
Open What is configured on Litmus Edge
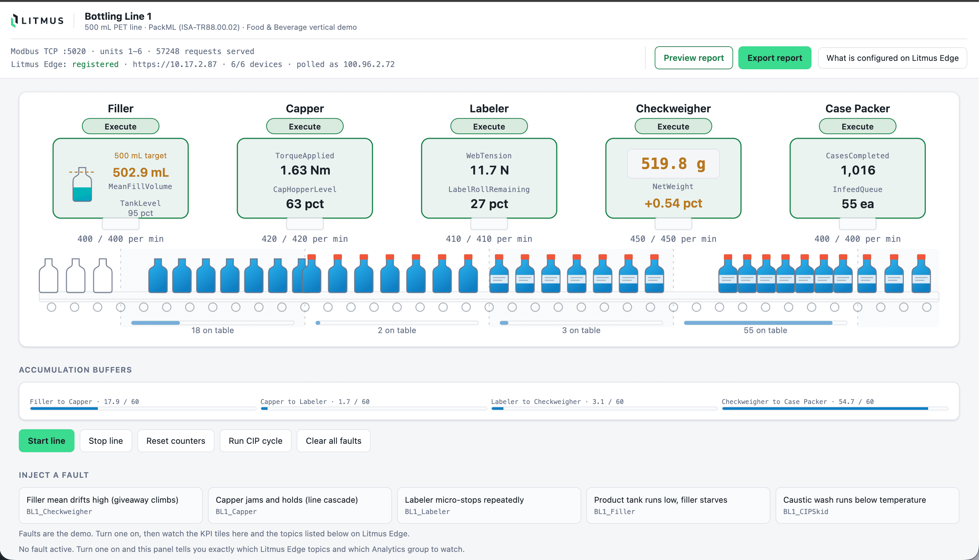[893, 58]
